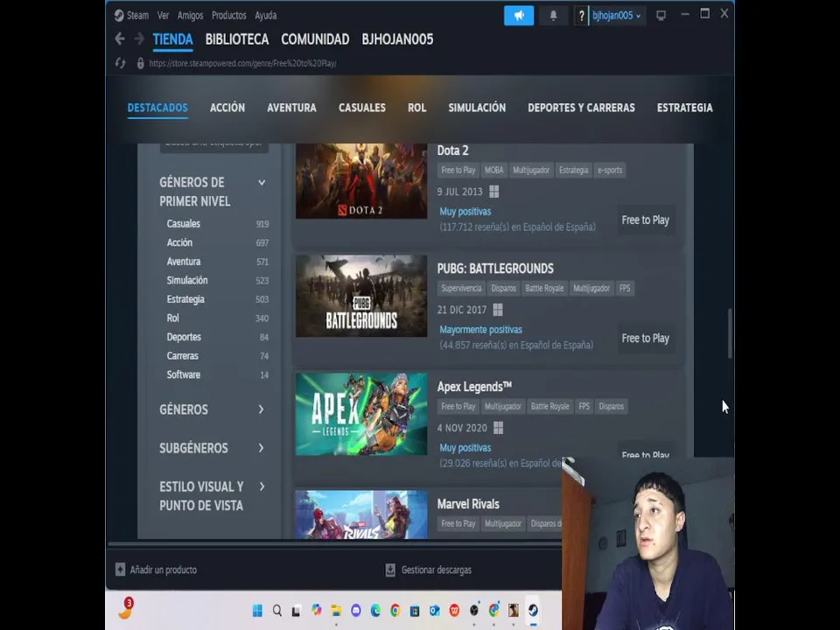The image size is (840, 630).
Task: Open Windows Search from the taskbar
Action: point(277,610)
